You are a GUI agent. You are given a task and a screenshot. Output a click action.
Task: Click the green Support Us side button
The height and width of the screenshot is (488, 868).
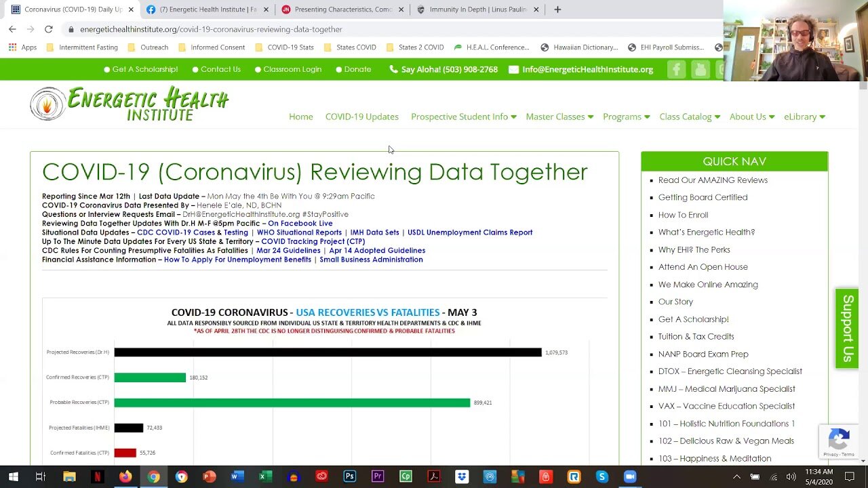847,329
